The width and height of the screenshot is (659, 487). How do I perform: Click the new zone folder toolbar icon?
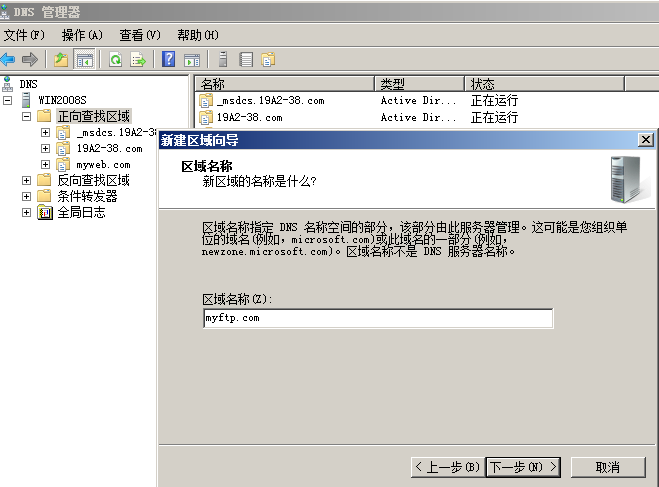click(x=268, y=59)
